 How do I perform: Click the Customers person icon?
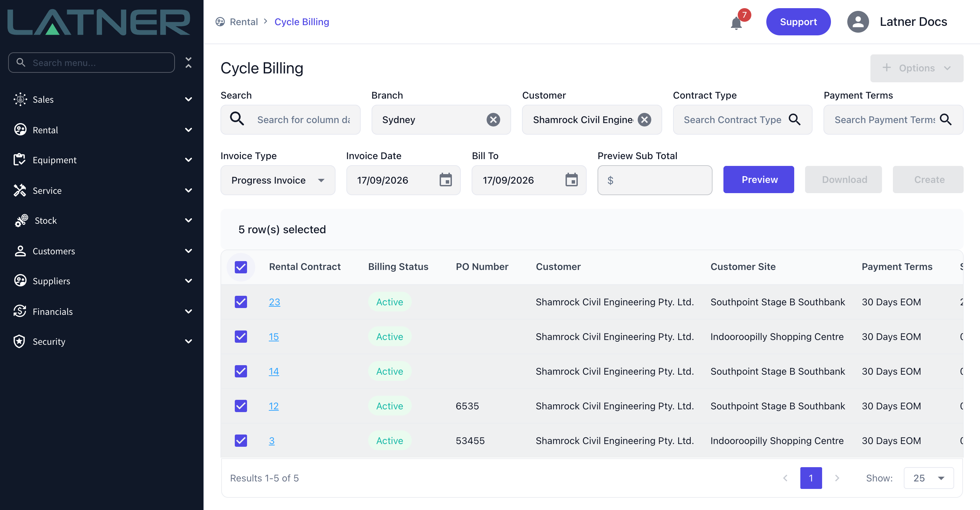pos(20,251)
